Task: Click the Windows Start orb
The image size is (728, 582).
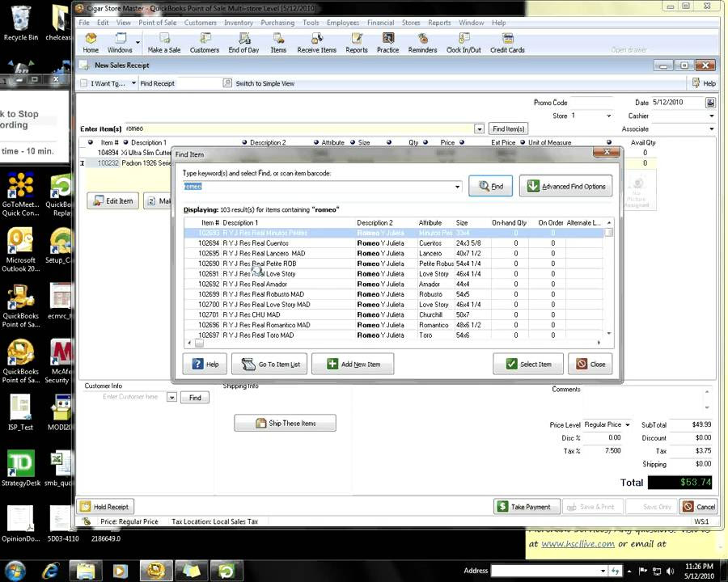Action: [x=15, y=571]
